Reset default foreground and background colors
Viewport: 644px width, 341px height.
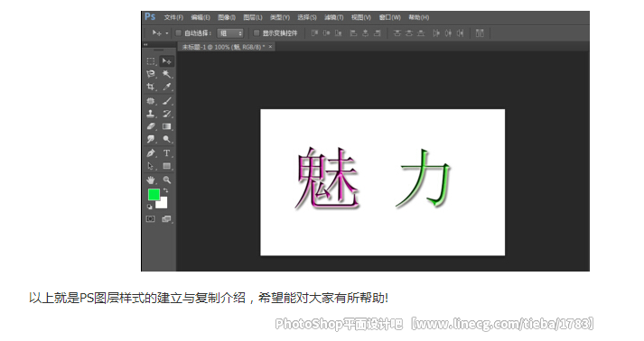coord(150,207)
